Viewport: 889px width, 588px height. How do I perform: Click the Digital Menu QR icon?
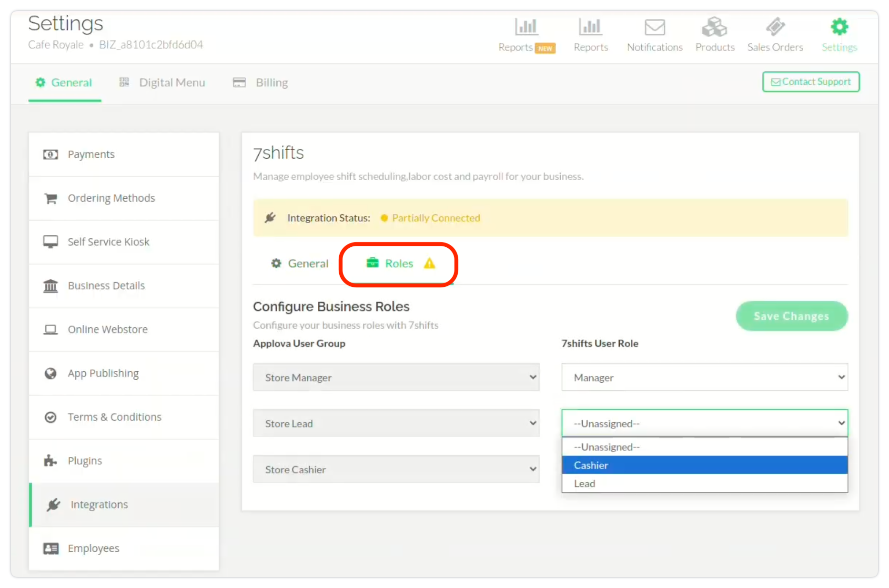[124, 82]
